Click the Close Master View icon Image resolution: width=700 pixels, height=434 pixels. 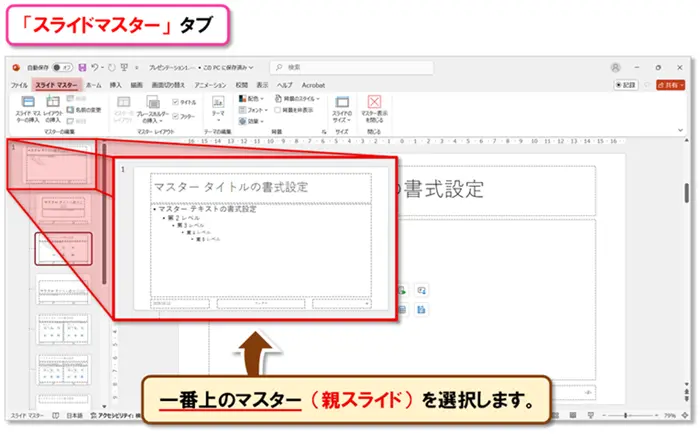374,102
